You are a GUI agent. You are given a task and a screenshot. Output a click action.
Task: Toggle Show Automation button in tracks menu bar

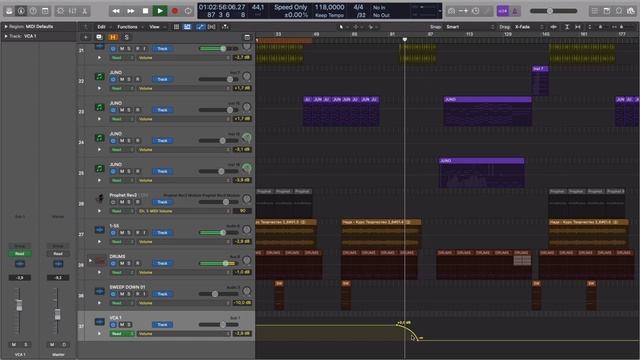click(x=200, y=27)
